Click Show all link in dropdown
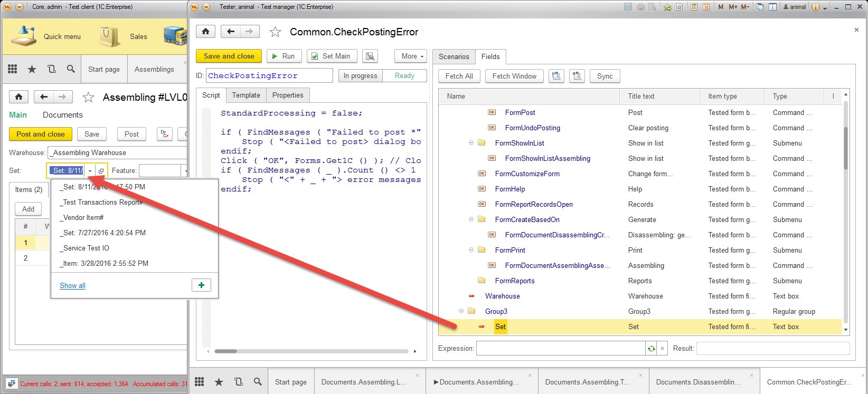 click(x=72, y=285)
